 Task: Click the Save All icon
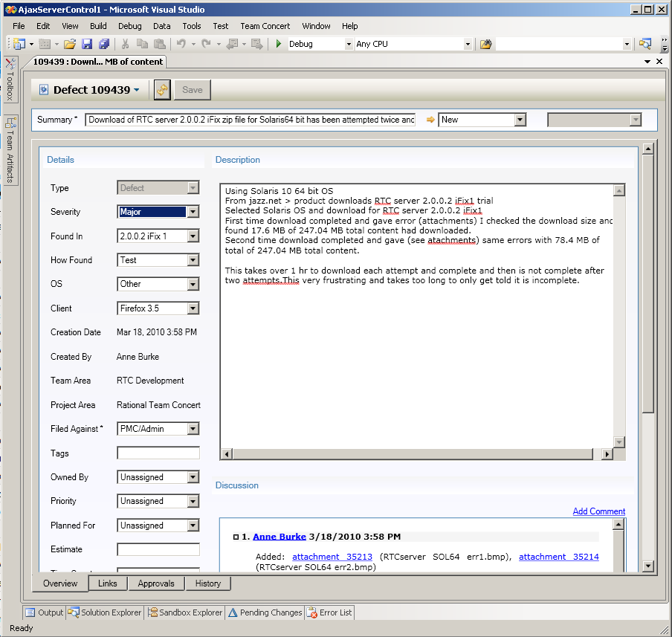coord(104,44)
